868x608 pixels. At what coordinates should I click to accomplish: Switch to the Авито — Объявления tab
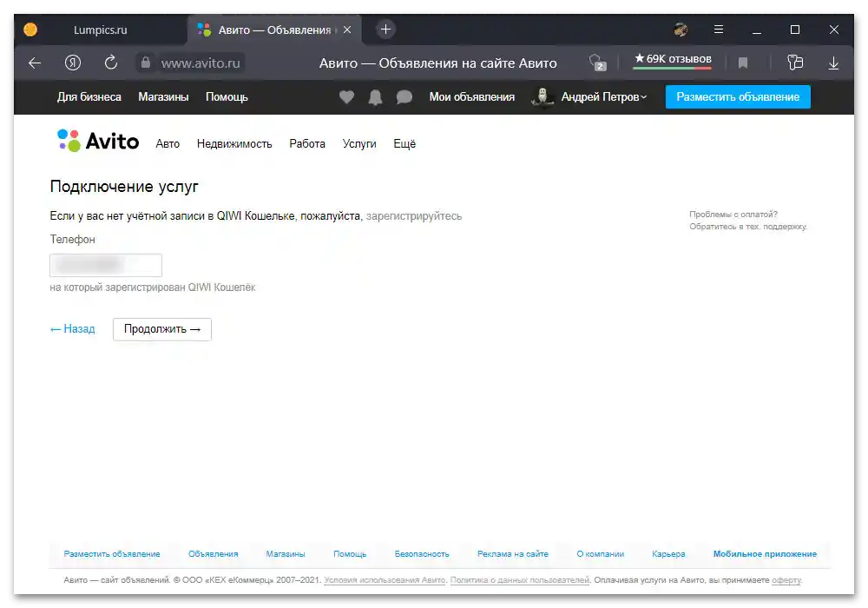[275, 30]
